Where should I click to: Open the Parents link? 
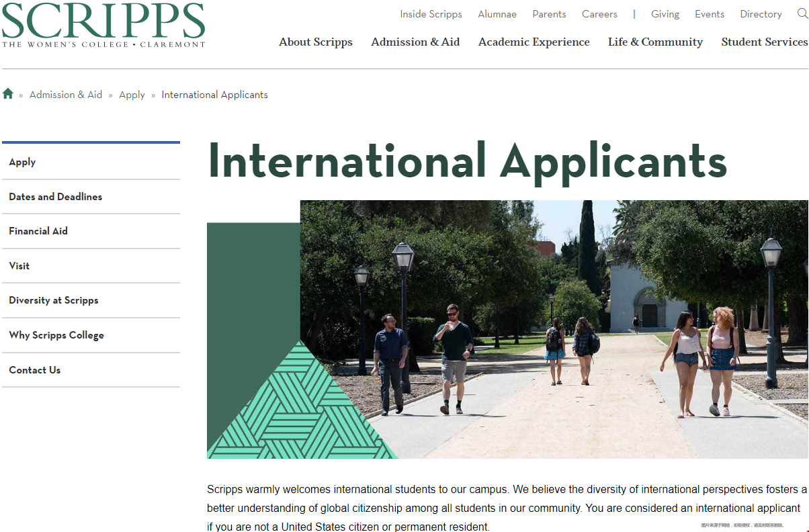[x=550, y=14]
